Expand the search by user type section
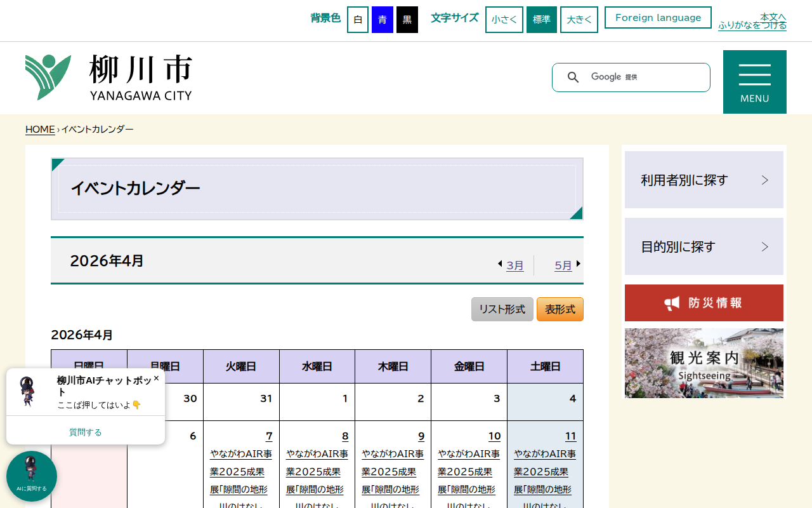 coord(704,180)
